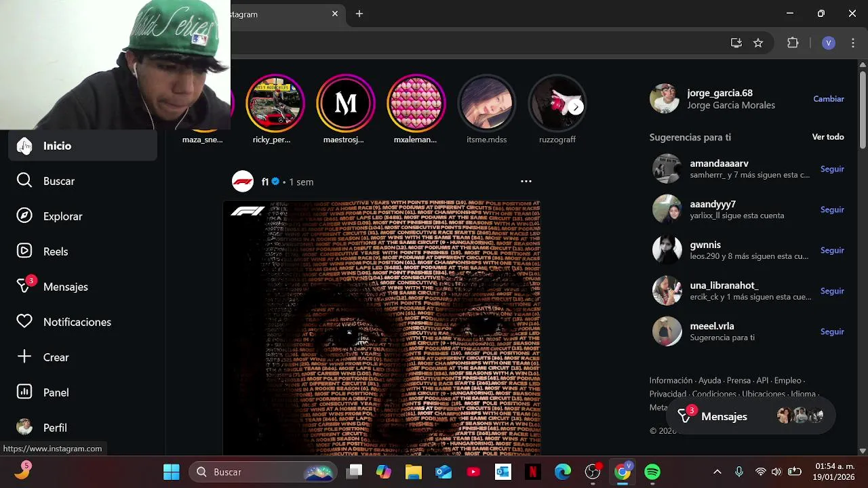868x488 pixels.
Task: Click the taskbar microphone icon
Action: click(x=739, y=472)
